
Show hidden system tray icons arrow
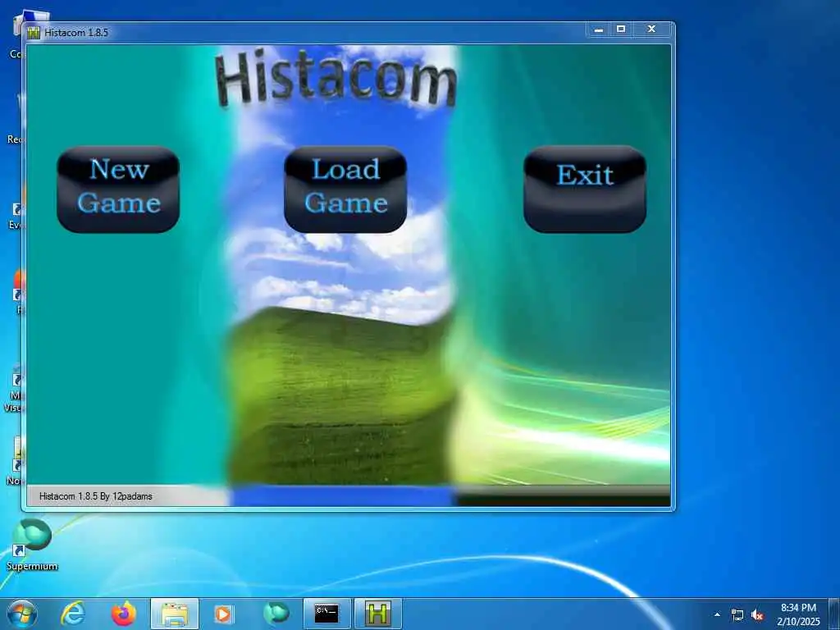click(x=717, y=614)
